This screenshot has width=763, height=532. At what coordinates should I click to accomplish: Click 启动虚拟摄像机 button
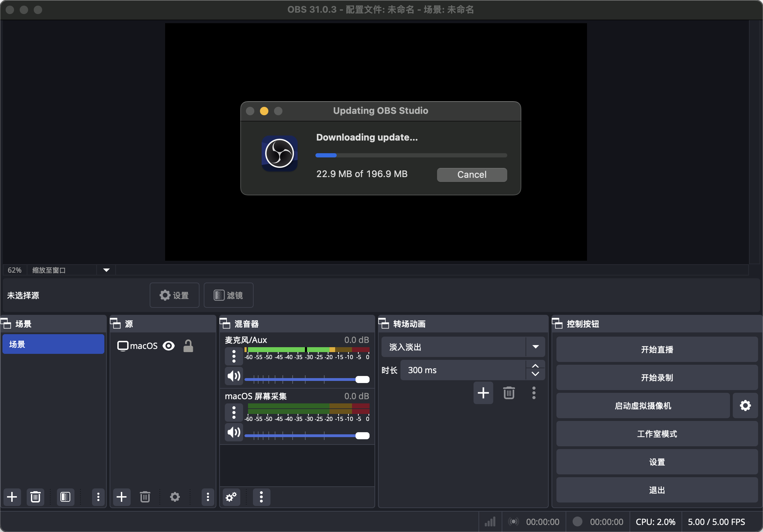coord(643,406)
